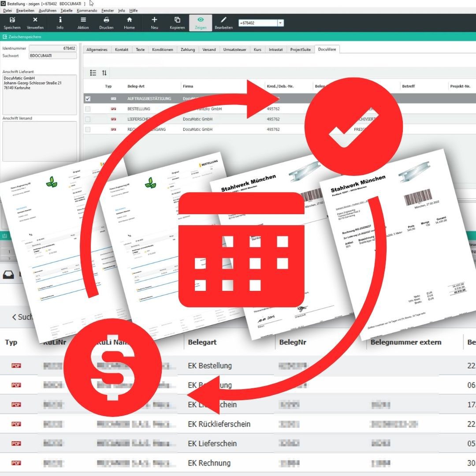
Task: Tick the checkbox in the 495762 Lieferschein row
Action: click(88, 119)
